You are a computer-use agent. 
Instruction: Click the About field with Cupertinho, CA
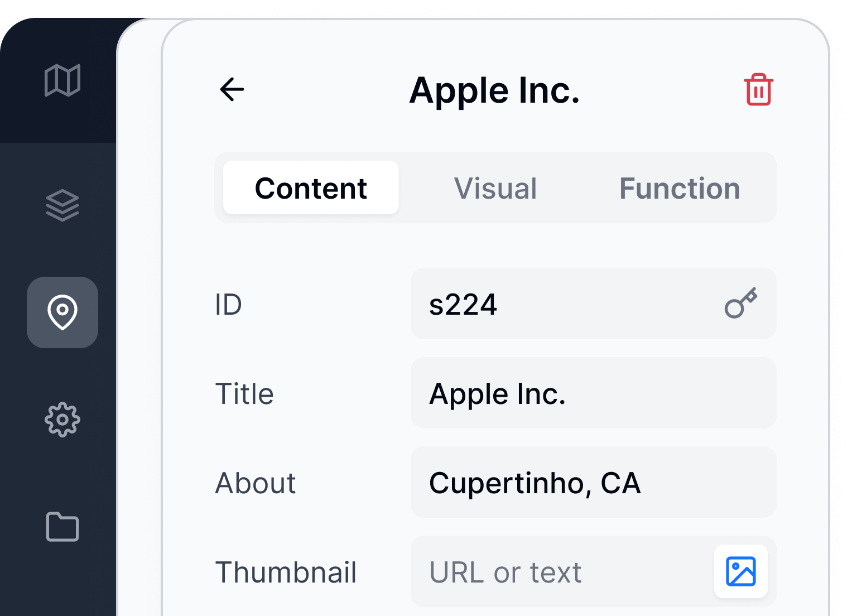point(593,483)
